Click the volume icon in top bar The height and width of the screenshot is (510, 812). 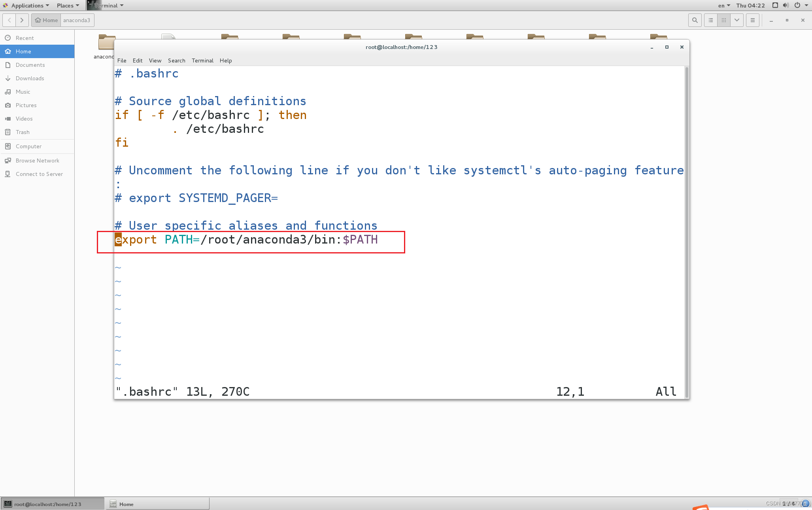(x=786, y=6)
